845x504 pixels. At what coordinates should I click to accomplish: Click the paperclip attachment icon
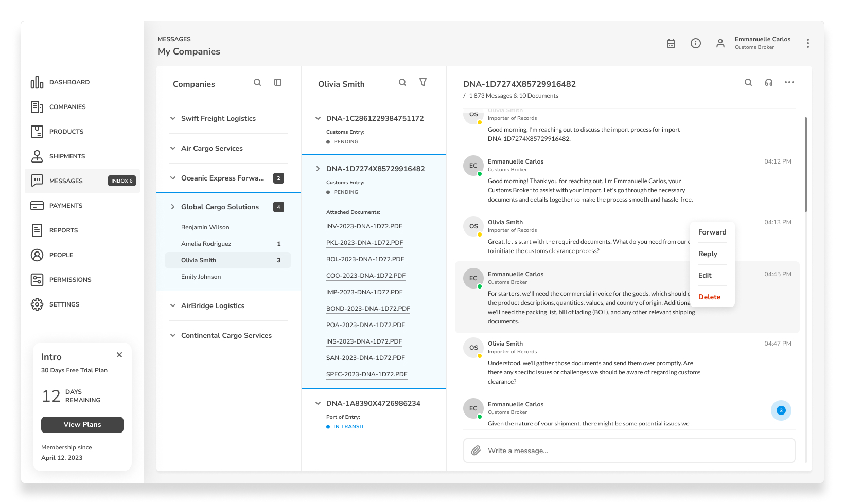coord(476,451)
